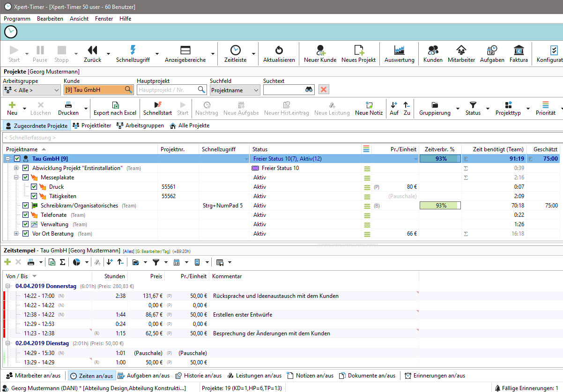The width and height of the screenshot is (563, 392).
Task: Expand the Vor Ort Beratung tree node
Action: coord(16,234)
